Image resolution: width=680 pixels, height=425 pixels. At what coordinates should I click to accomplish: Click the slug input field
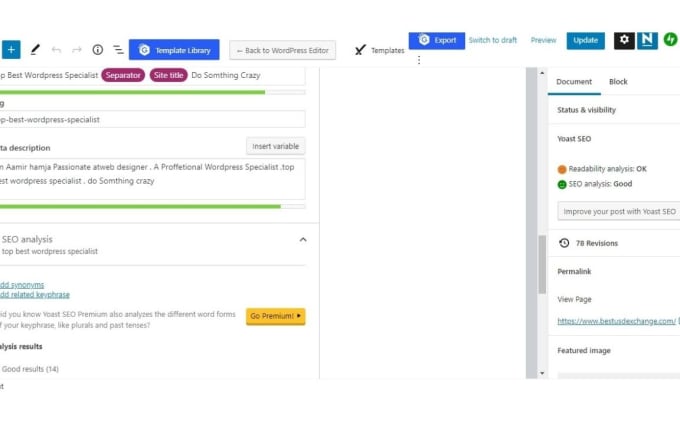tap(152, 119)
